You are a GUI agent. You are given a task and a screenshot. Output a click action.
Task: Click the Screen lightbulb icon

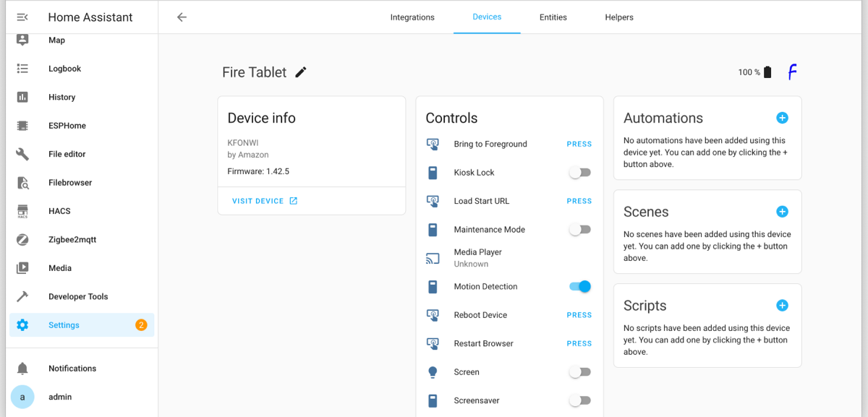coord(433,372)
